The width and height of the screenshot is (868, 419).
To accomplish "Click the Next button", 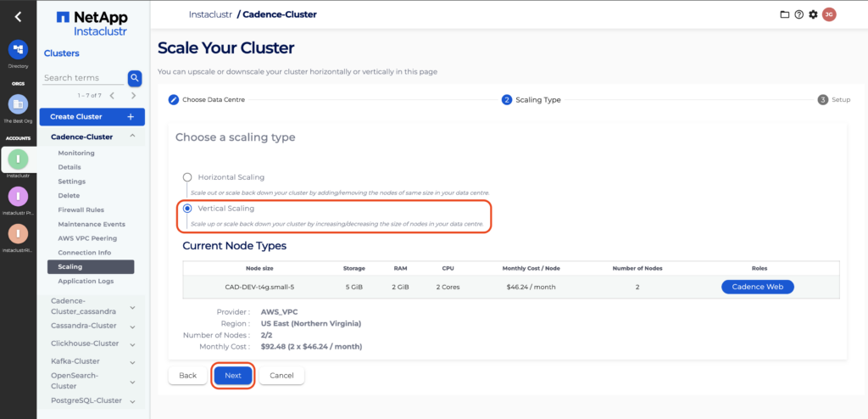I will pyautogui.click(x=233, y=375).
